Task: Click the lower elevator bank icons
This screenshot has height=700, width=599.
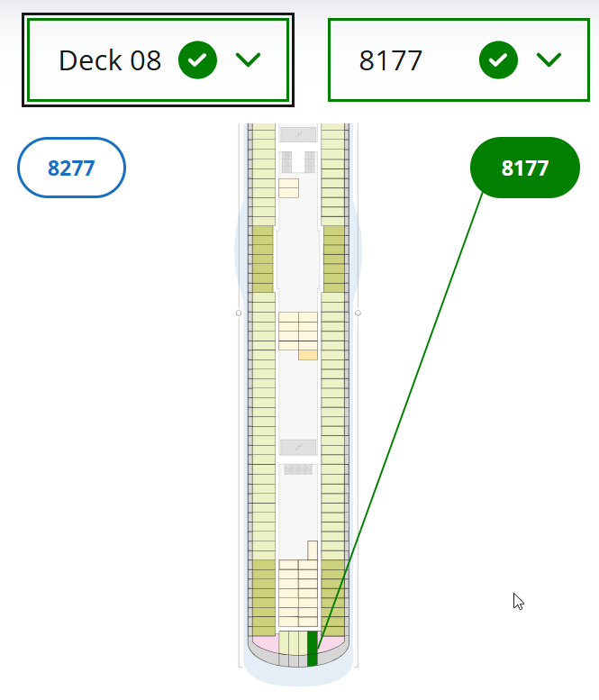Action: coord(298,469)
